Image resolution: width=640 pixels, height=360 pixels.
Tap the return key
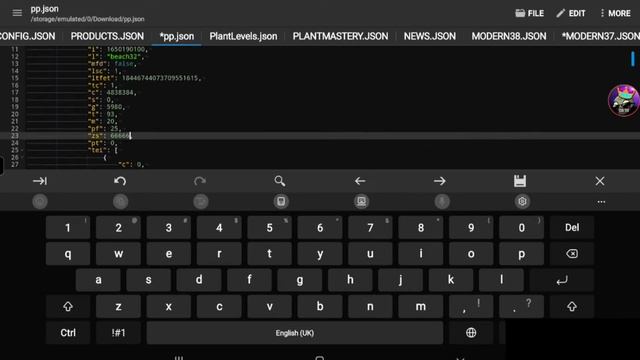(562, 280)
